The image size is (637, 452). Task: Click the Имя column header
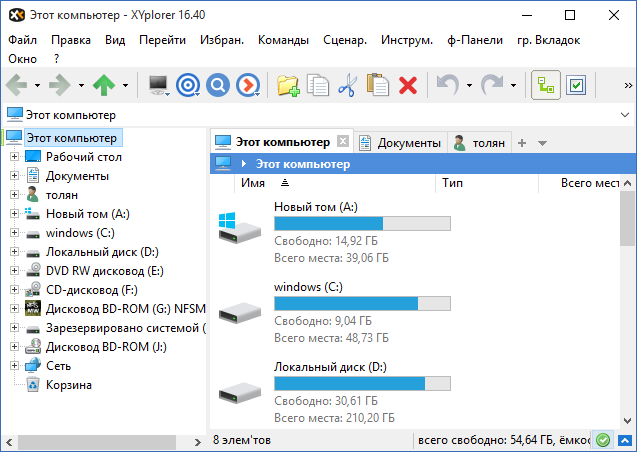click(x=253, y=183)
